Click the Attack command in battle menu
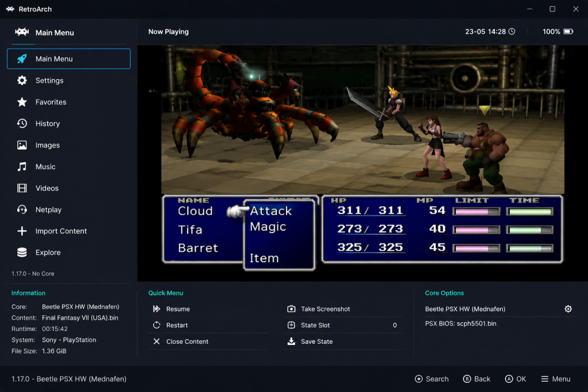Image resolution: width=588 pixels, height=392 pixels. (271, 211)
